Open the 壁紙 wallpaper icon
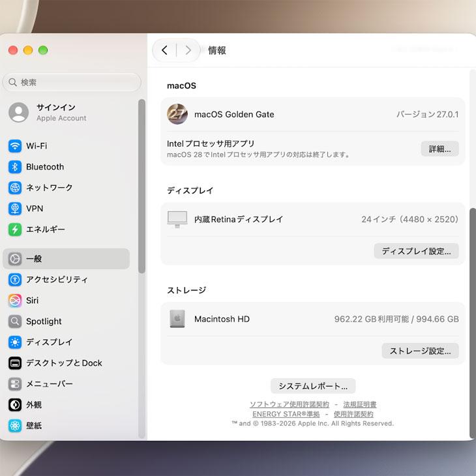The height and width of the screenshot is (476, 476). click(15, 426)
